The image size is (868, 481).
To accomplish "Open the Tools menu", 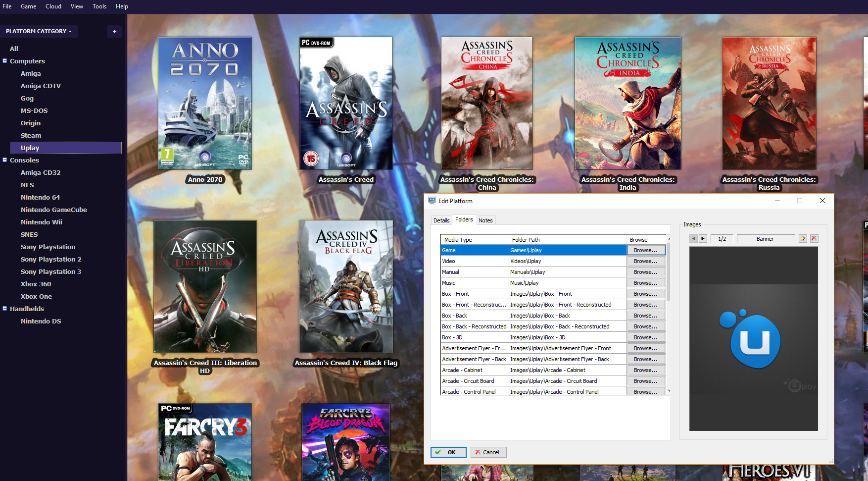I will tap(99, 6).
